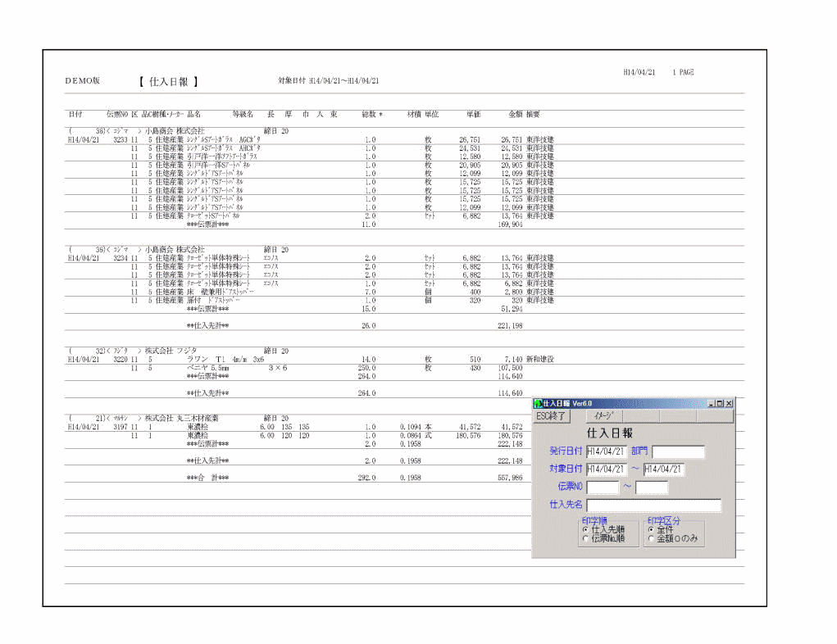Click the 対象日付 end date field
Viewport: 837px width, 644px height.
pyautogui.click(x=663, y=469)
